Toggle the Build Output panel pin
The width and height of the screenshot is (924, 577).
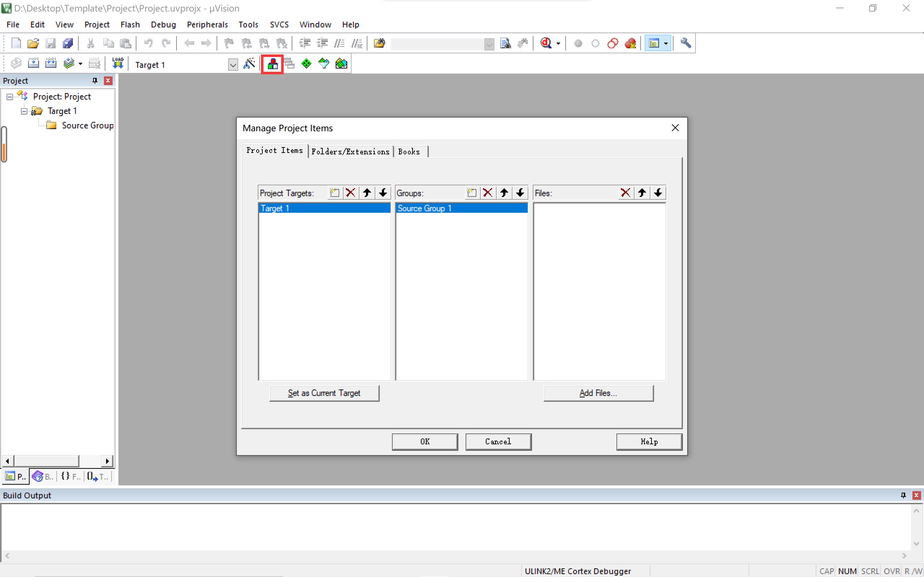[903, 495]
